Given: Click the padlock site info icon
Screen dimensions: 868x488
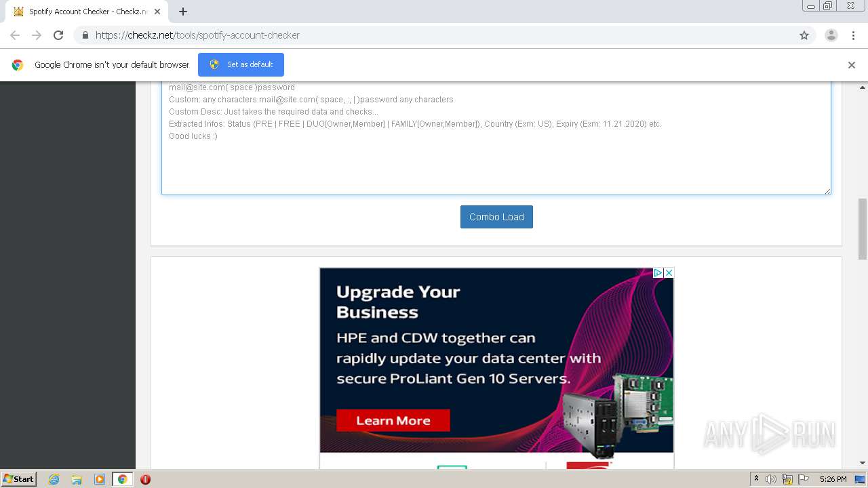Looking at the screenshot, I should [x=85, y=35].
